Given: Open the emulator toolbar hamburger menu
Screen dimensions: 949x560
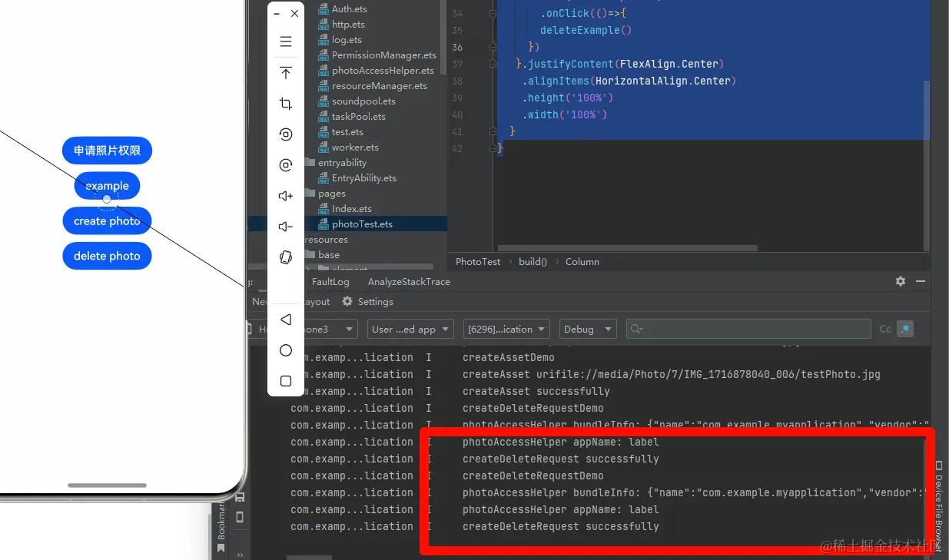Looking at the screenshot, I should click(x=286, y=41).
